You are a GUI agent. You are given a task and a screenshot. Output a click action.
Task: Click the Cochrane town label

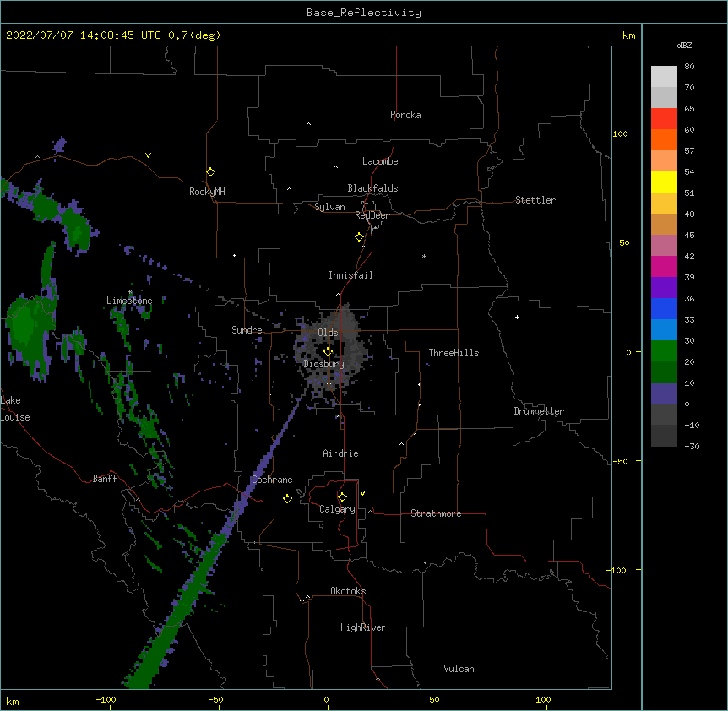point(272,480)
